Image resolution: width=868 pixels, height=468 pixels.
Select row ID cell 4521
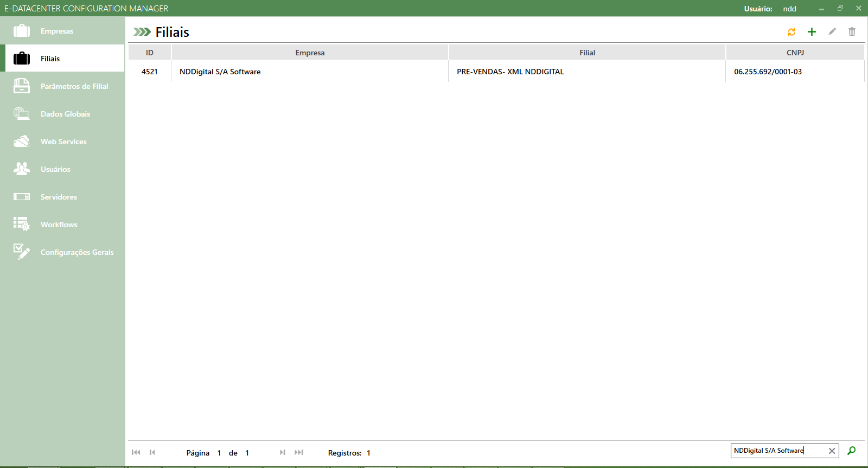[150, 72]
